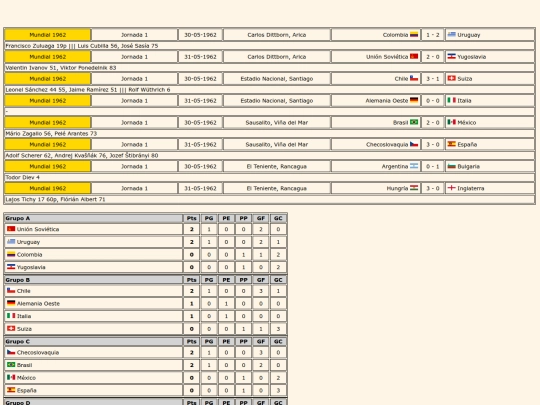
Task: Click the Brasil flag in the Grupo C table
Action: [11, 365]
